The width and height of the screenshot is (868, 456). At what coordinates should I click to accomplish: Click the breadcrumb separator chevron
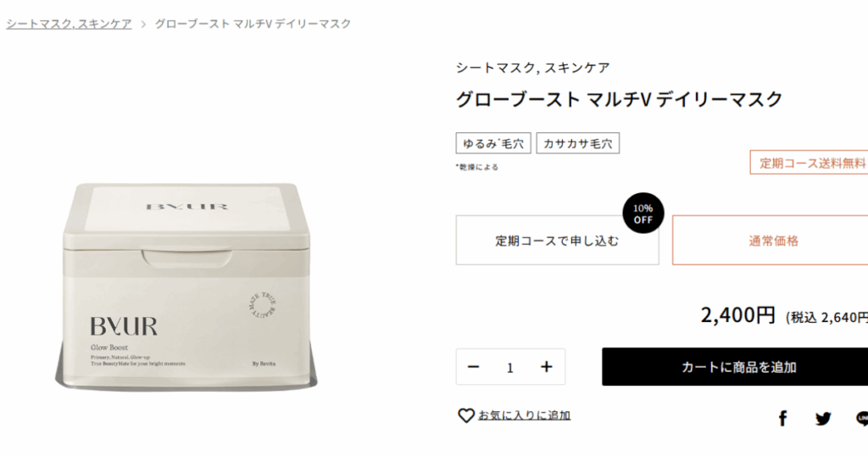(x=142, y=25)
